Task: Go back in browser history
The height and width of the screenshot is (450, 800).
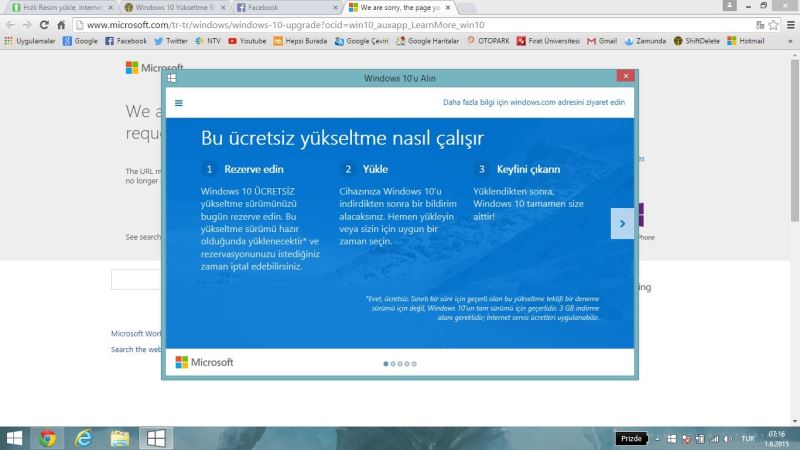Action: click(x=11, y=24)
